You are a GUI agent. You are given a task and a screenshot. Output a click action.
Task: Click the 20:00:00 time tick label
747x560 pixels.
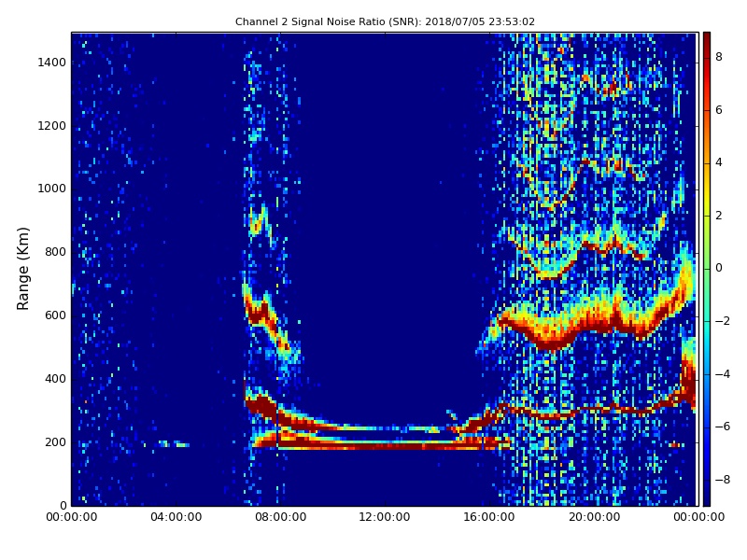(594, 517)
